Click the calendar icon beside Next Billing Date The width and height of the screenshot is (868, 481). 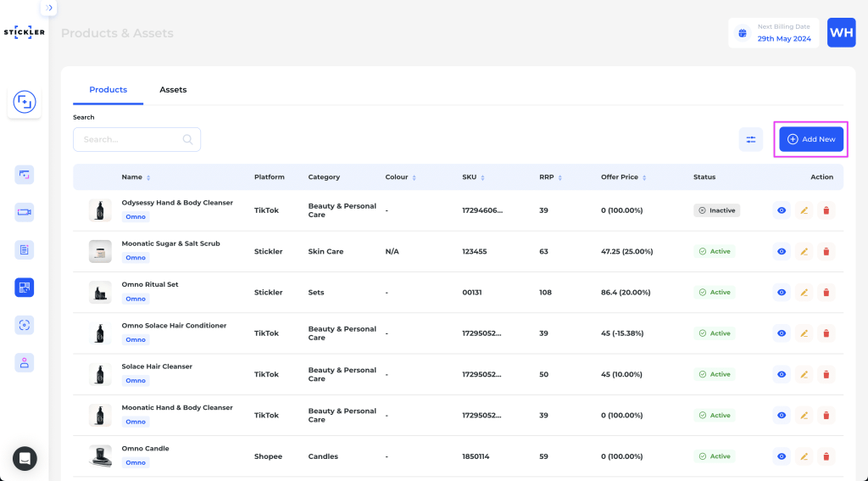click(743, 33)
